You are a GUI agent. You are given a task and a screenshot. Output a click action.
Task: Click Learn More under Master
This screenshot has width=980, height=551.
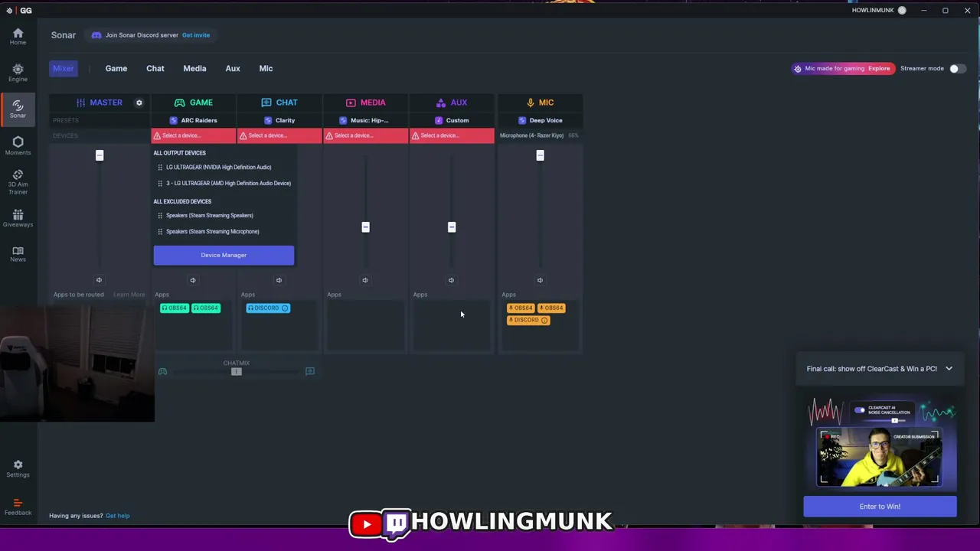[129, 295]
